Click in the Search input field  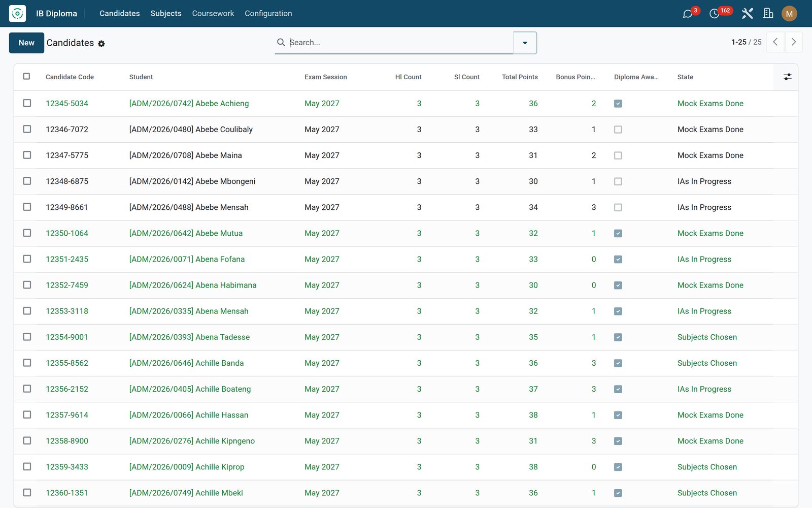pyautogui.click(x=401, y=43)
